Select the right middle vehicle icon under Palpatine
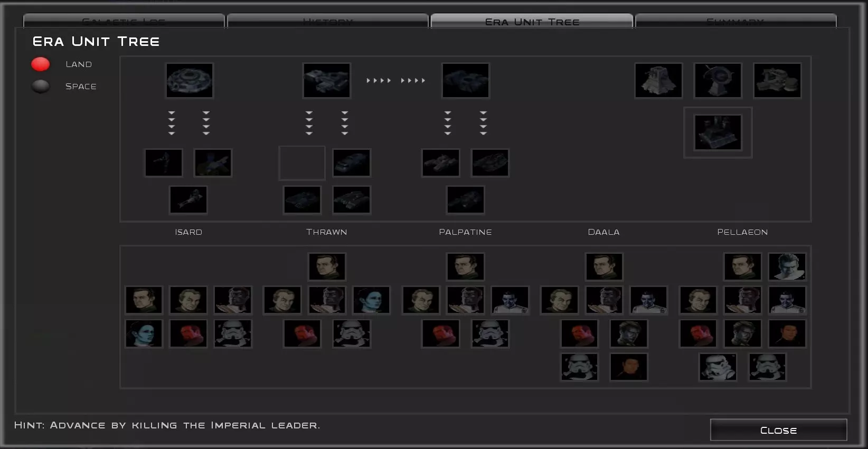Viewport: 868px width, 449px height. 490,163
